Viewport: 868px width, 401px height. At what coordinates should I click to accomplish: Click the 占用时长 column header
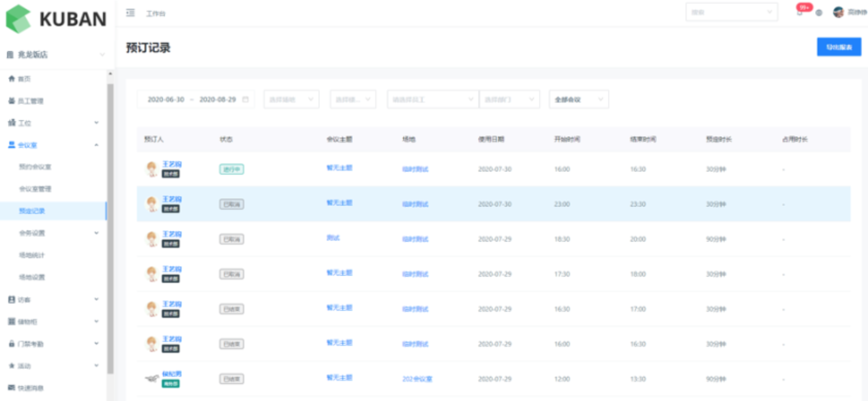(x=795, y=139)
